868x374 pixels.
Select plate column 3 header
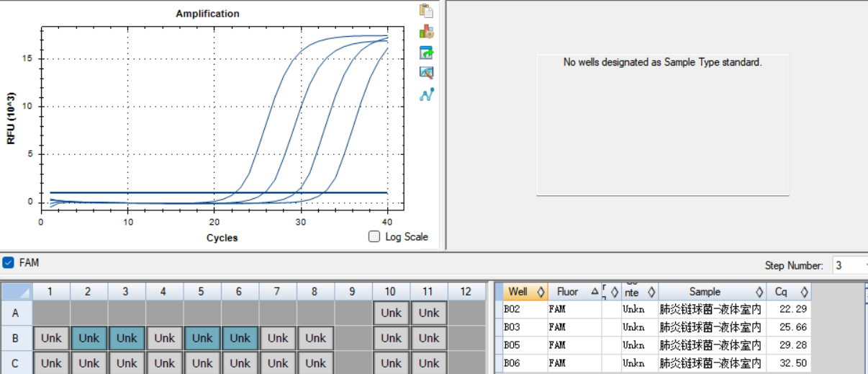click(127, 292)
